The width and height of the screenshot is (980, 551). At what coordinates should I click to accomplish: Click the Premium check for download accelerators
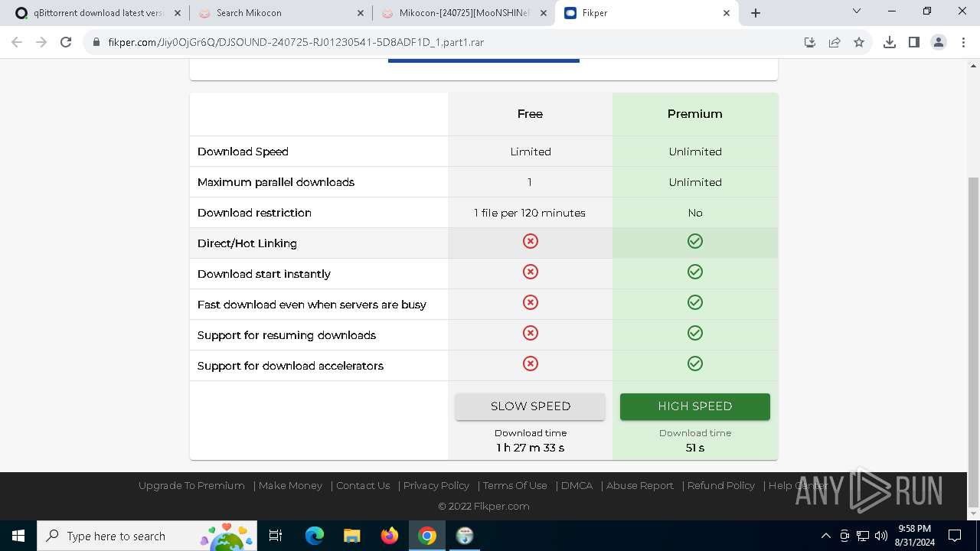pyautogui.click(x=694, y=364)
